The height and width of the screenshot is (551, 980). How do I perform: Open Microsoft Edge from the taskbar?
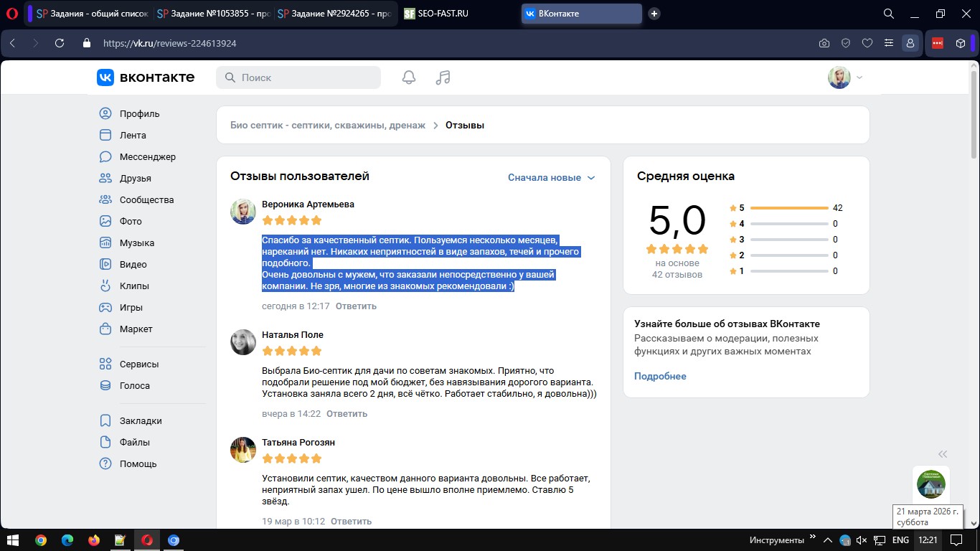67,540
